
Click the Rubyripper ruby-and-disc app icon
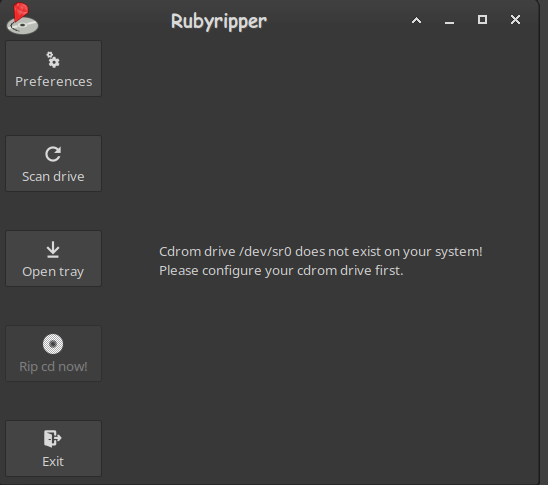click(x=22, y=19)
